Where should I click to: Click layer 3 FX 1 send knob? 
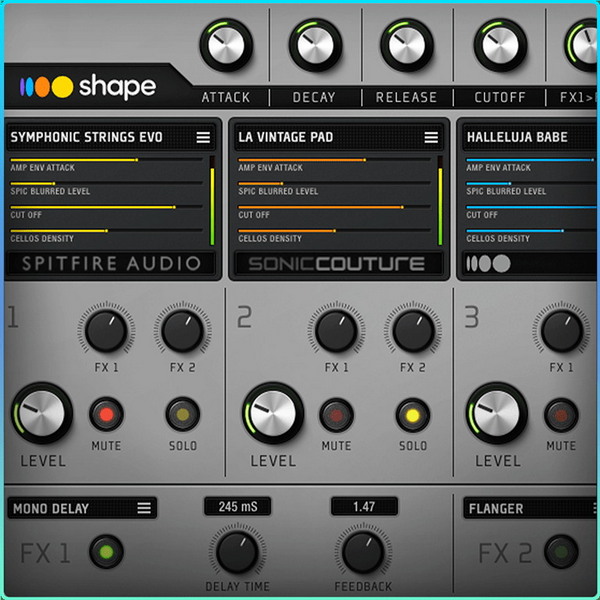pos(561,331)
